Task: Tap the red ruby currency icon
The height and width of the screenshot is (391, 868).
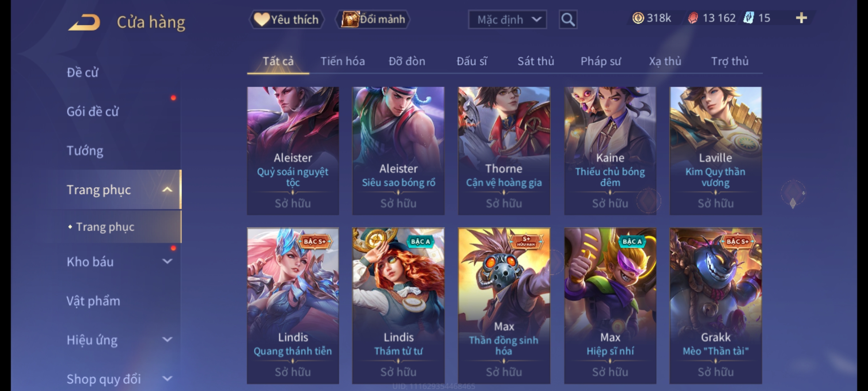Action: tap(693, 18)
